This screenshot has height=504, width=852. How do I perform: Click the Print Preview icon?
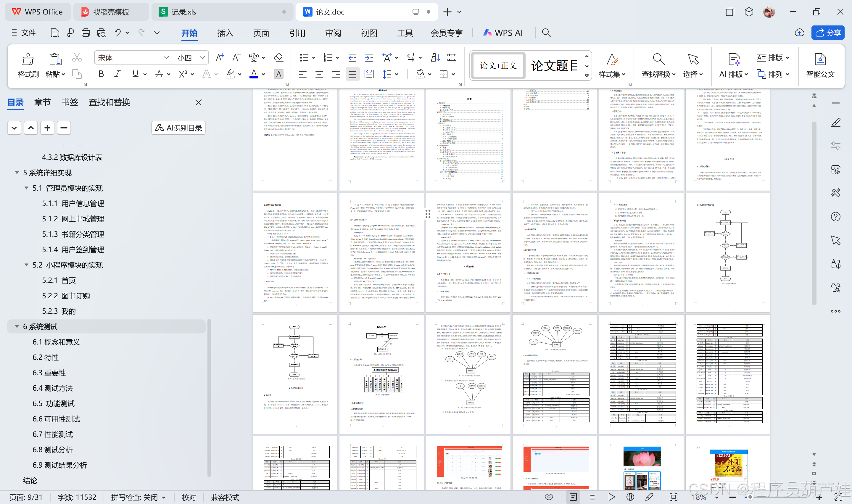coord(101,33)
